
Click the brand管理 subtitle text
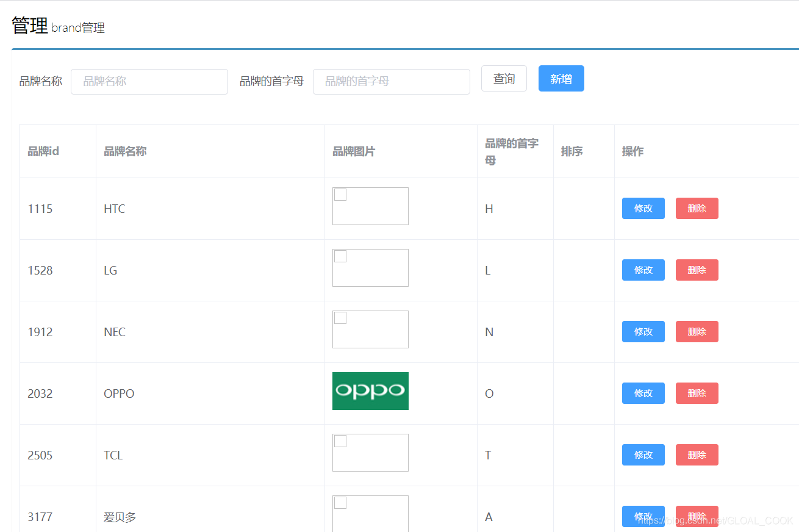[x=78, y=27]
